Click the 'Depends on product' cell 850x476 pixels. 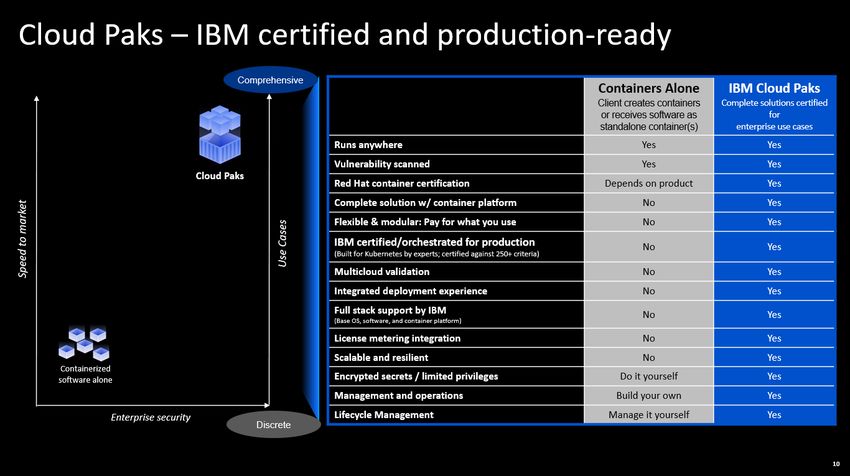[648, 183]
